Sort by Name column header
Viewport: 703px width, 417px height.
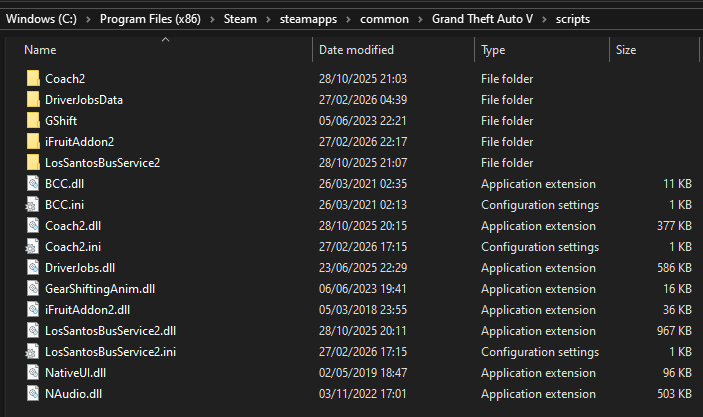coord(40,50)
